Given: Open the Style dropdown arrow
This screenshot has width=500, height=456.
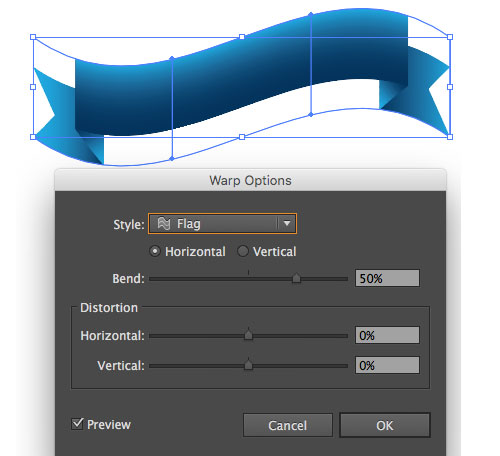Looking at the screenshot, I should point(287,223).
